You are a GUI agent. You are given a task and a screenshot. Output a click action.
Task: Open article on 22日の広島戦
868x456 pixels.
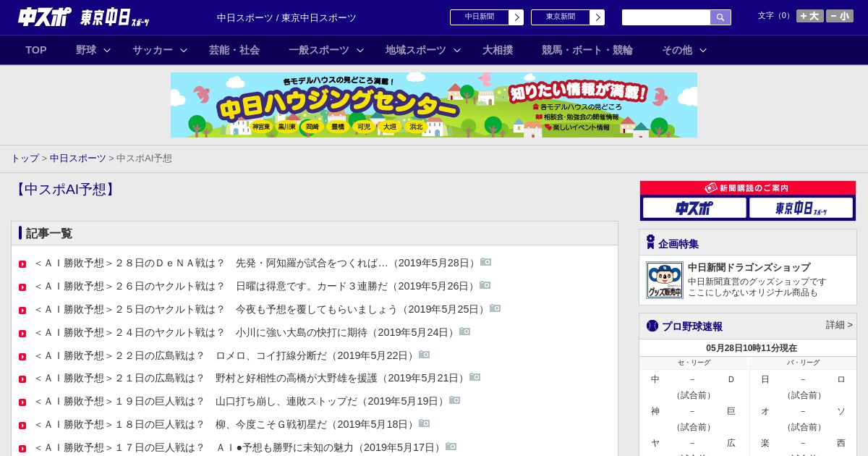[226, 355]
